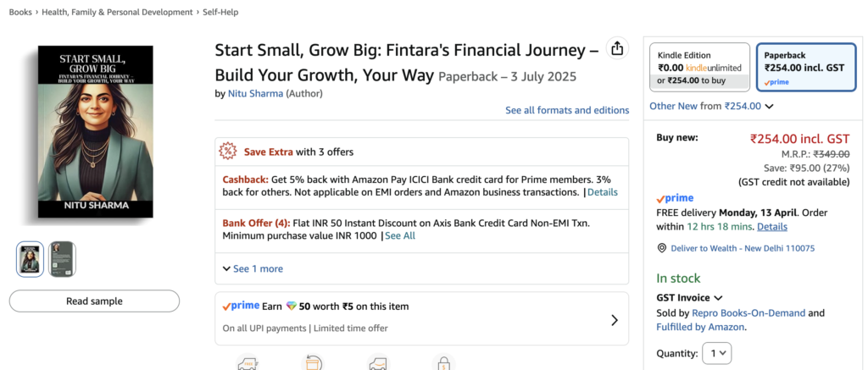Select the back cover thumbnail image
The width and height of the screenshot is (868, 370).
62,259
